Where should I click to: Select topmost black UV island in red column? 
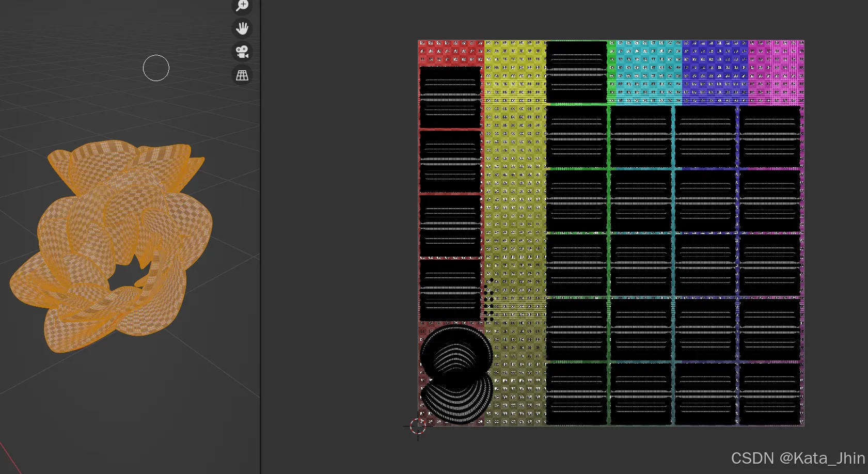pos(450,97)
